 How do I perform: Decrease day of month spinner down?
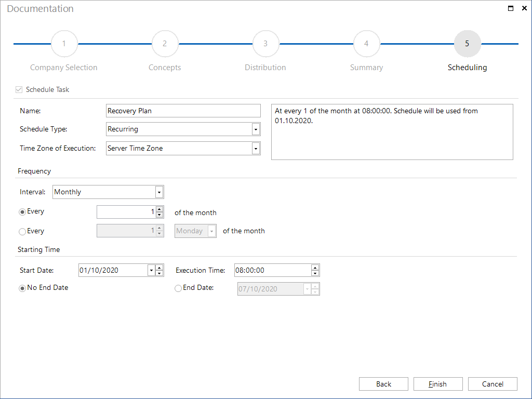[x=159, y=215]
